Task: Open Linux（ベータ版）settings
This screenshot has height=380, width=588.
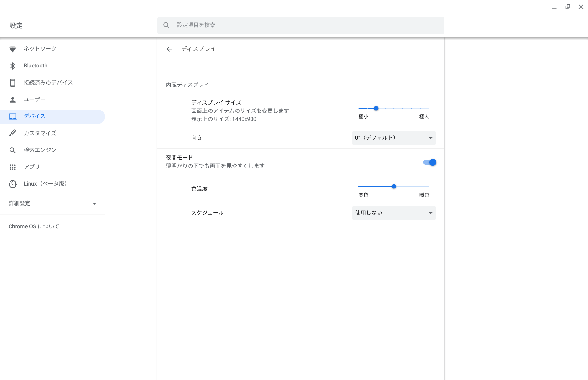Action: 53,184
